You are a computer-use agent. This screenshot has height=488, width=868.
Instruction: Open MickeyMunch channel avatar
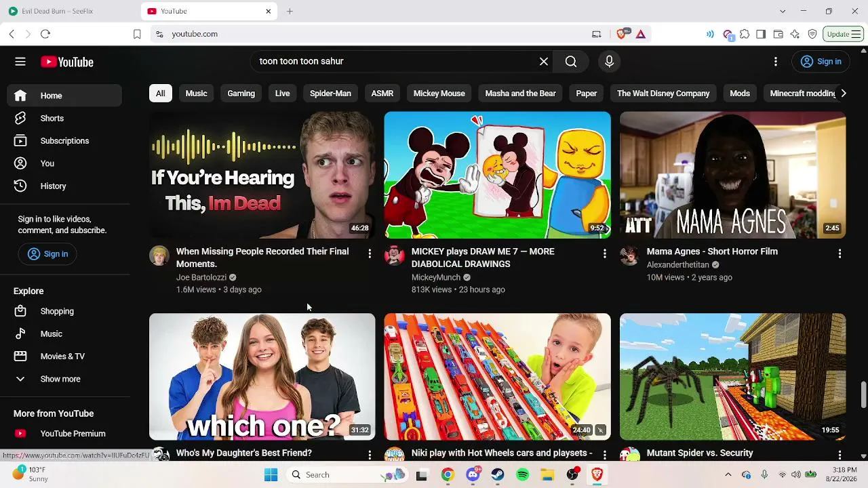[x=395, y=256]
